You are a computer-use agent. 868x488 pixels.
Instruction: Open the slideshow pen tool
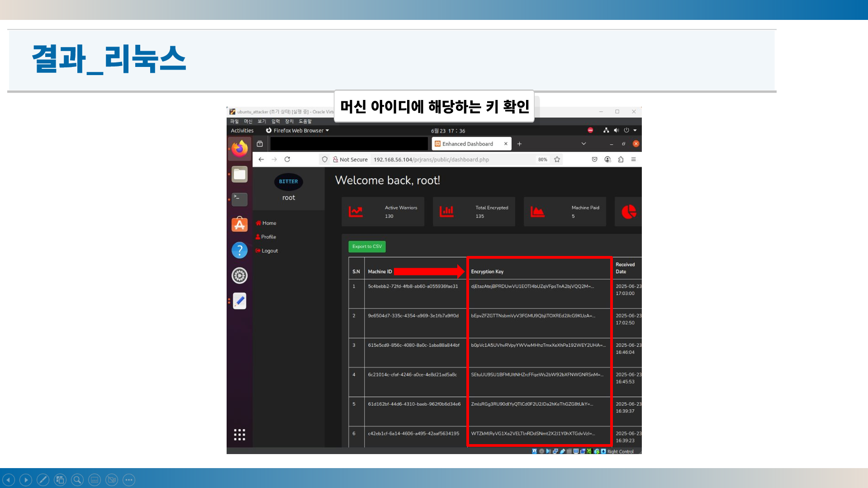click(x=43, y=480)
